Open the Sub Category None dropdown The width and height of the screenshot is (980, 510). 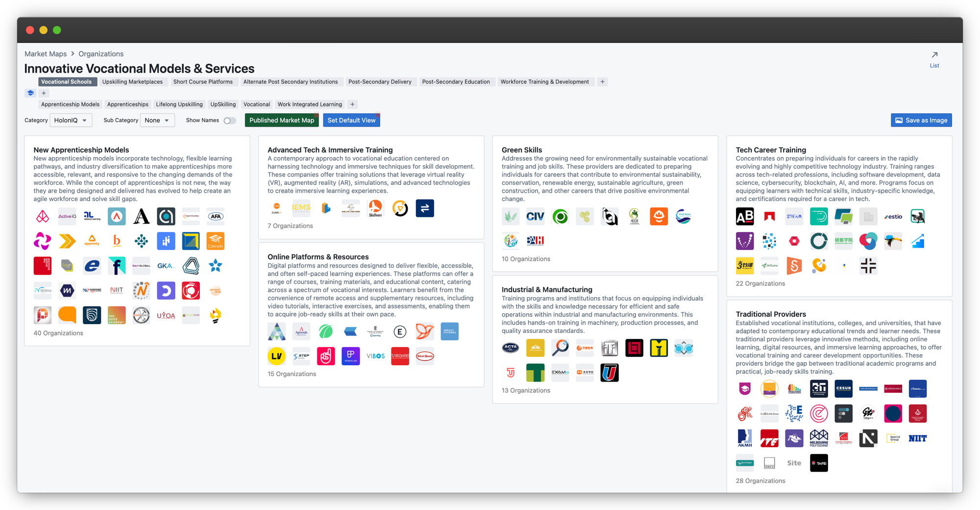click(157, 120)
